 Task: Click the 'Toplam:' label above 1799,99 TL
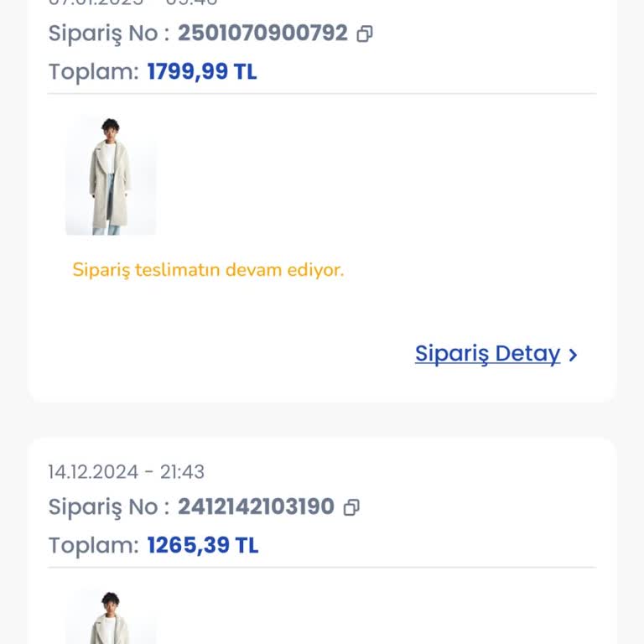[93, 72]
